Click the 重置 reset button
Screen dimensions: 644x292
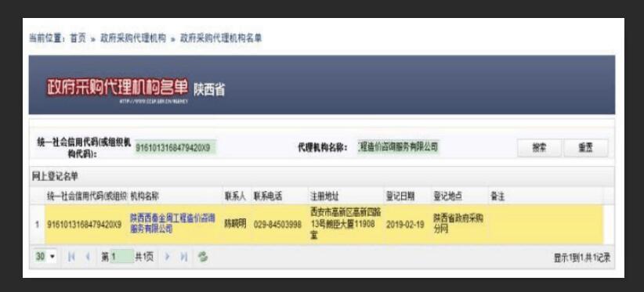586,149
